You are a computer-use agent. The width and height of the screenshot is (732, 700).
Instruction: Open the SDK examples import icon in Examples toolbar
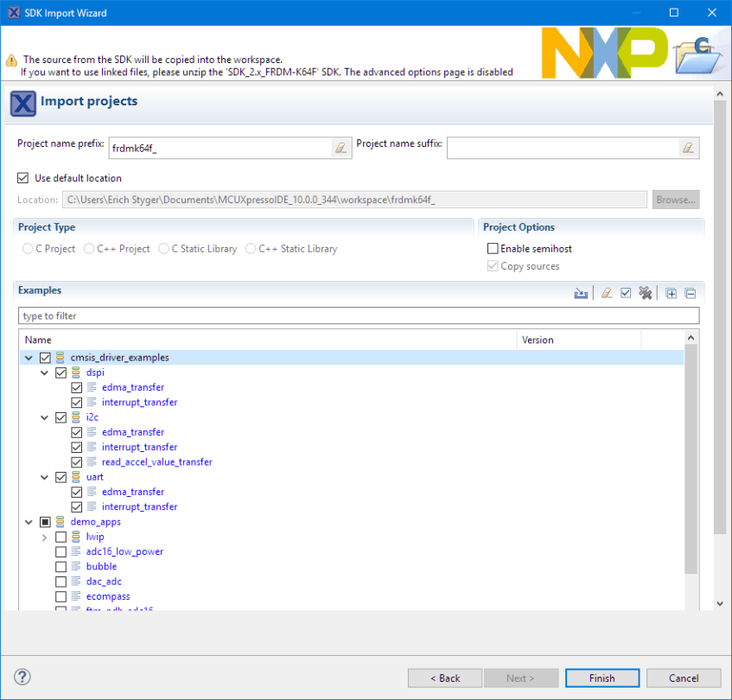click(581, 293)
